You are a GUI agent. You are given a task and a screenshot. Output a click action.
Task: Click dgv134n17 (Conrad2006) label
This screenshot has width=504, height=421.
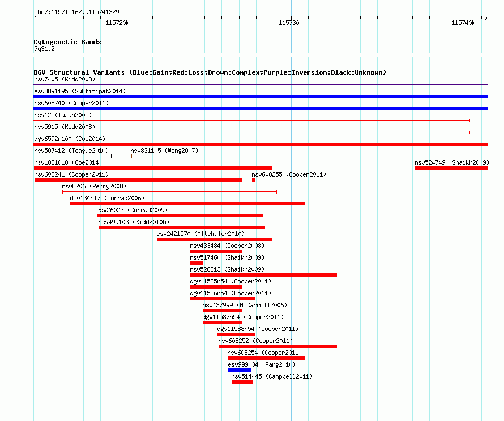[107, 198]
